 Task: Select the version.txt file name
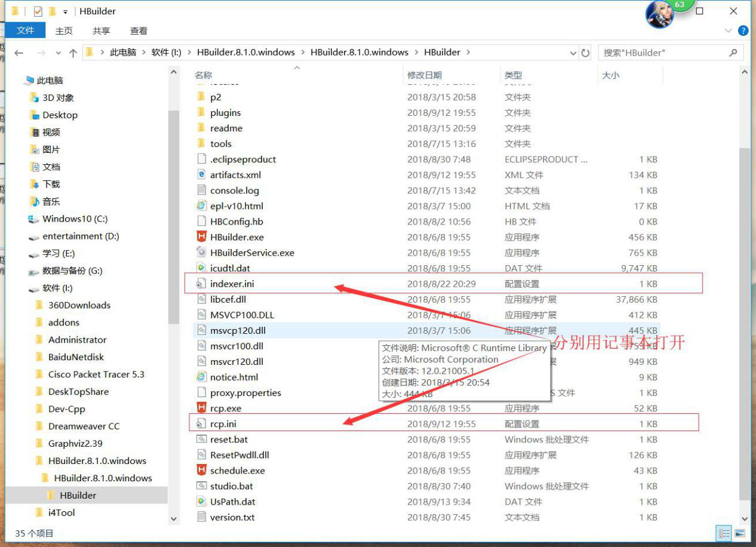click(x=232, y=517)
